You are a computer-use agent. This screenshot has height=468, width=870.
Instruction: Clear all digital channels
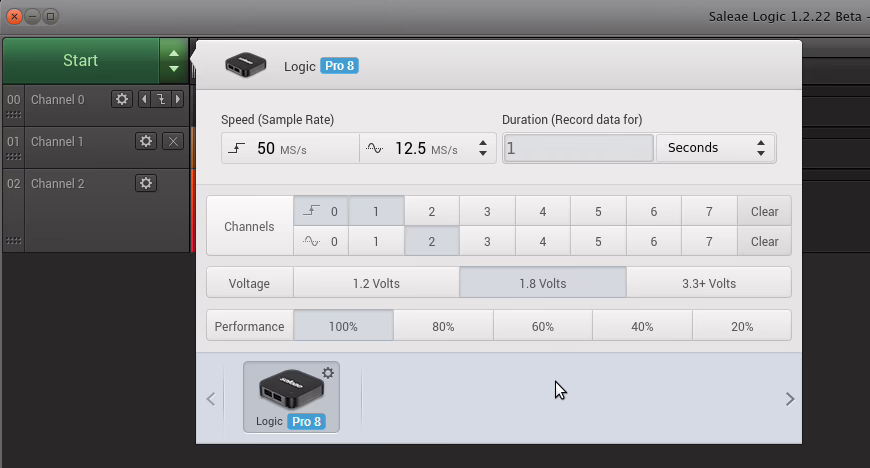[x=764, y=212]
